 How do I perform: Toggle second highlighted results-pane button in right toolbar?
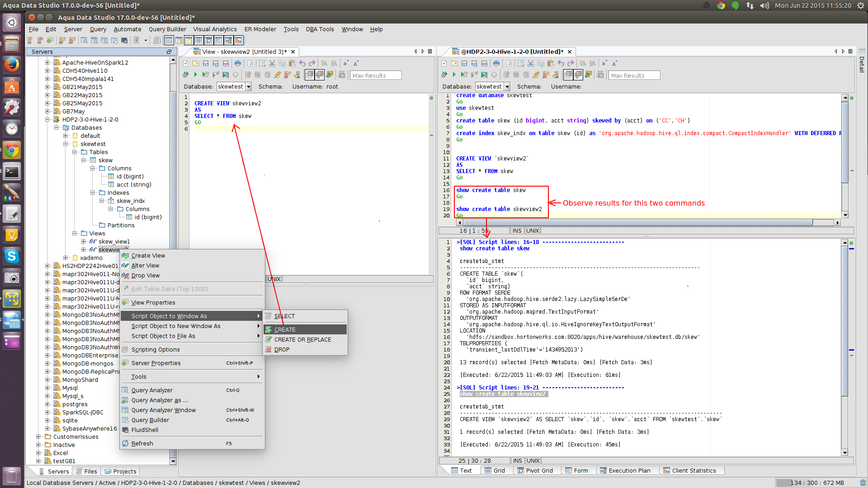coord(578,75)
